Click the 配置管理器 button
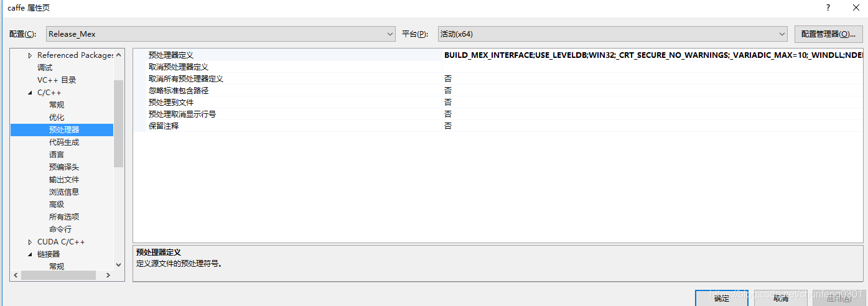The width and height of the screenshot is (868, 306). point(828,34)
